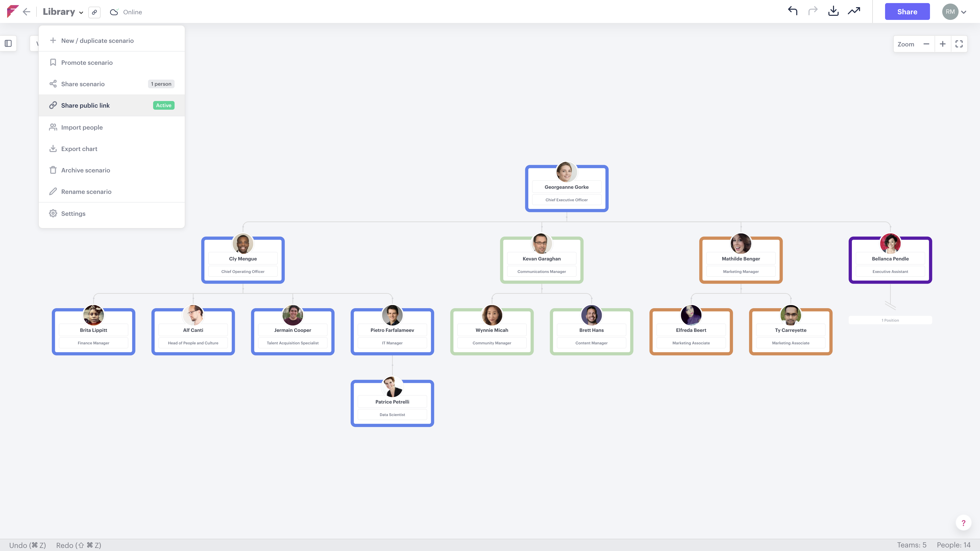Select Import people from the menu
The height and width of the screenshot is (551, 980).
click(81, 127)
